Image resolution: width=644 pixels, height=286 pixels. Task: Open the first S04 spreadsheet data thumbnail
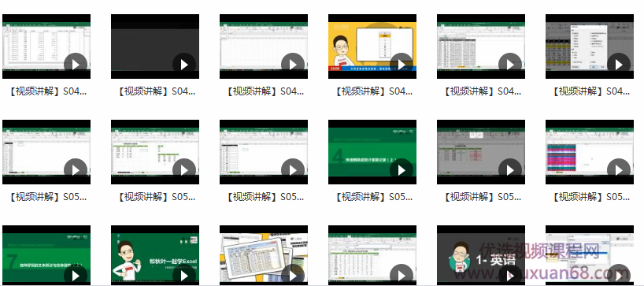tap(46, 46)
